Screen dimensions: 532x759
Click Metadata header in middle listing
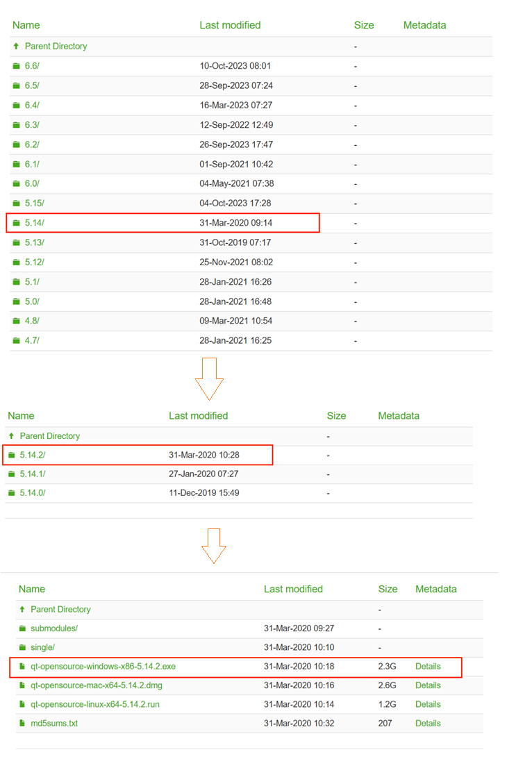click(x=399, y=416)
